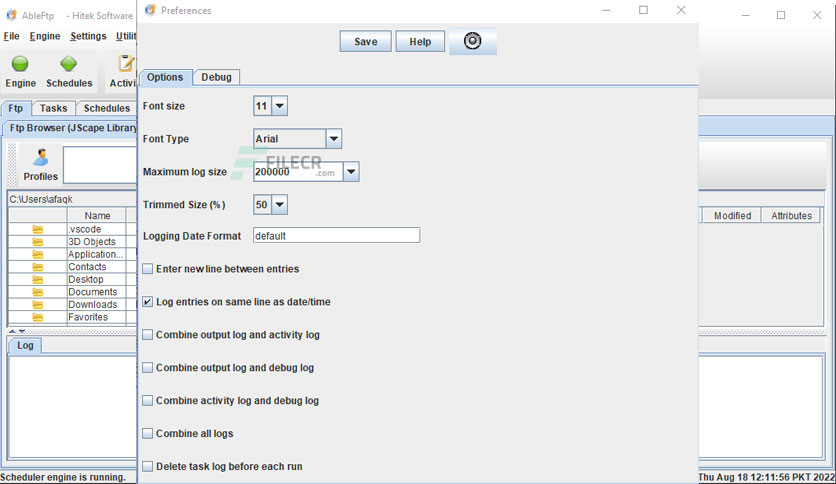Screen dimensions: 836x484
Task: Click the date and time in status bar
Action: [767, 477]
